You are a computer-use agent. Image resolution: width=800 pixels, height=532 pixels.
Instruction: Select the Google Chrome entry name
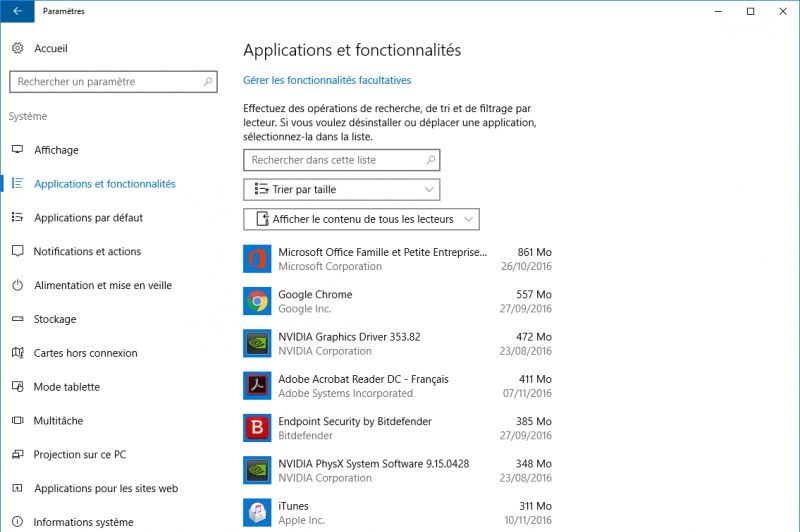[x=315, y=294]
